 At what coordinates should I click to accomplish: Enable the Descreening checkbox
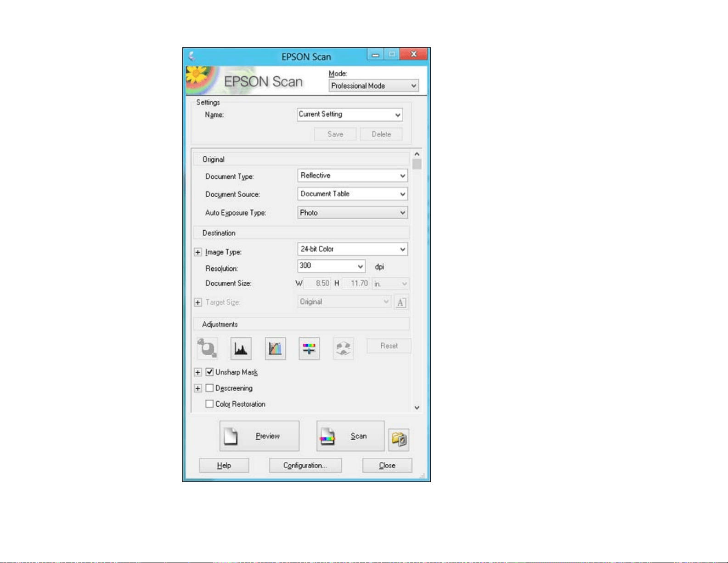tap(209, 388)
